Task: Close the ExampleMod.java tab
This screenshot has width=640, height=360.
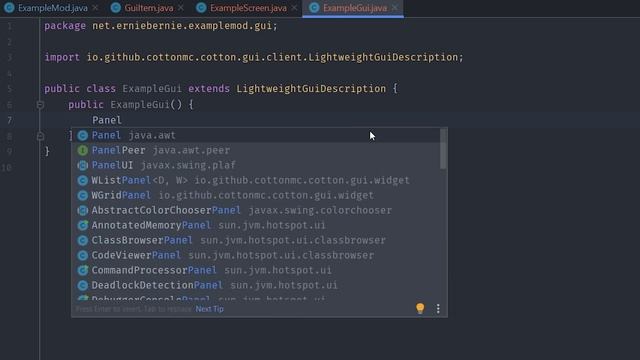Action: 95,8
